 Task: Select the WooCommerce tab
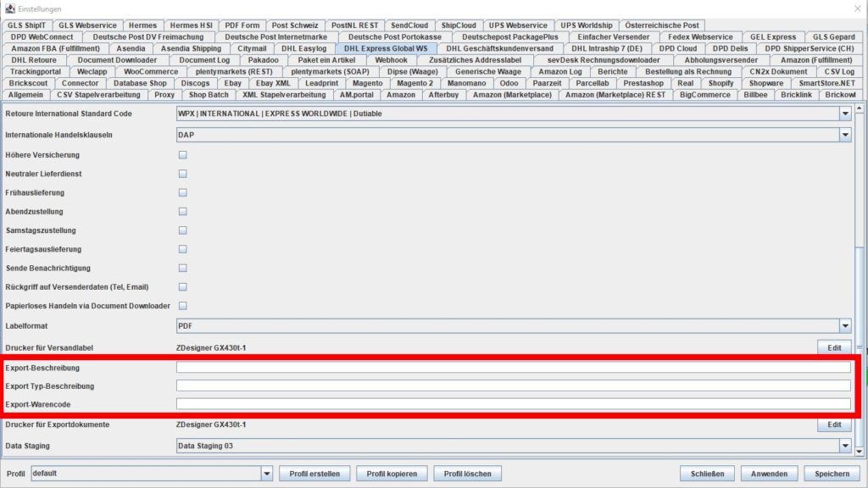(x=151, y=71)
